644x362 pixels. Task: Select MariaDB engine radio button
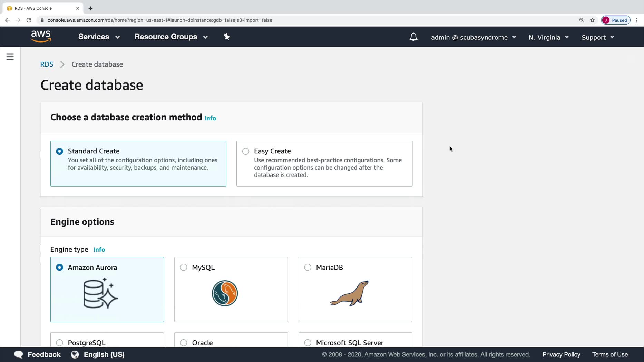point(308,268)
